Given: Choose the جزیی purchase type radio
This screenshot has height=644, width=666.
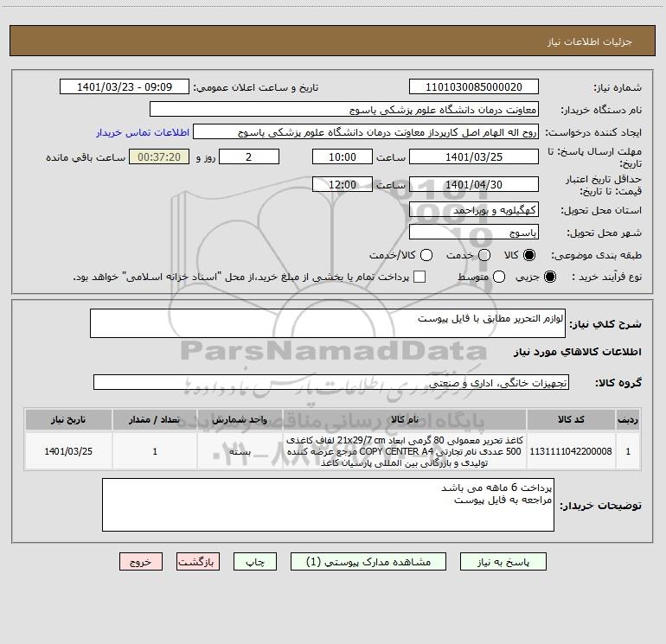Looking at the screenshot, I should pyautogui.click(x=549, y=277).
